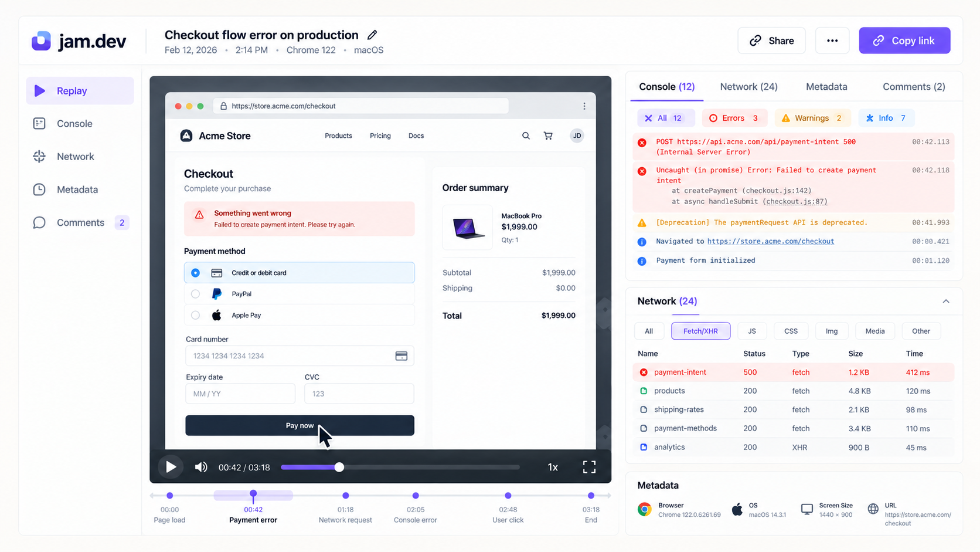Switch to the Comments (2) tab
The image size is (980, 552).
(x=914, y=87)
